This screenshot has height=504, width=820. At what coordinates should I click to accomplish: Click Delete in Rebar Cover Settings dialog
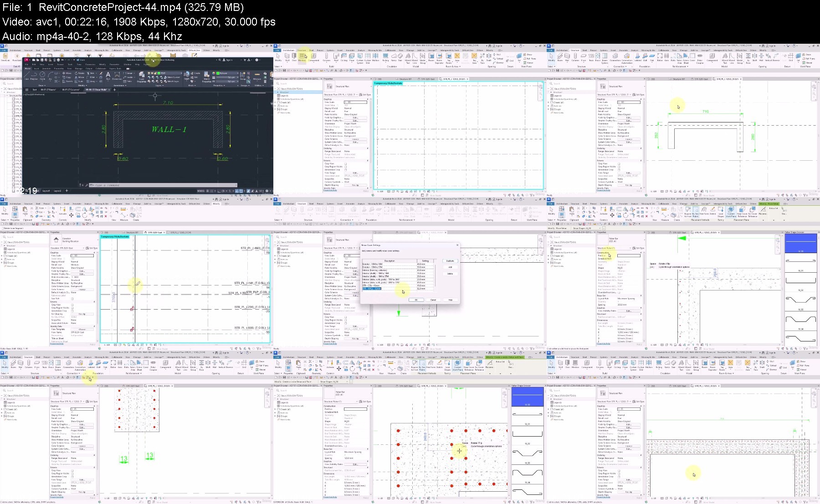(450, 274)
